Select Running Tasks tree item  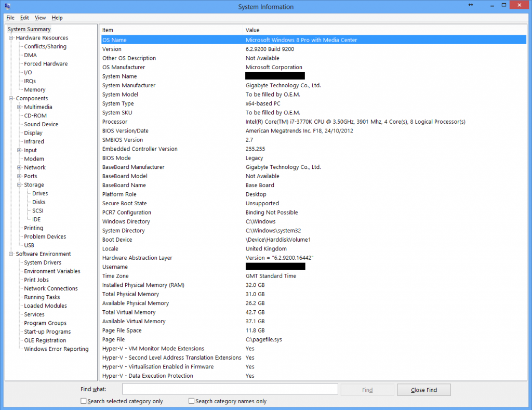click(42, 297)
